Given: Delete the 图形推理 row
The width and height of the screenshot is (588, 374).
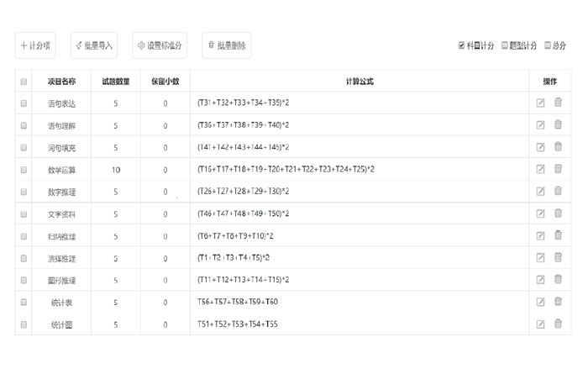Looking at the screenshot, I should pyautogui.click(x=558, y=280).
